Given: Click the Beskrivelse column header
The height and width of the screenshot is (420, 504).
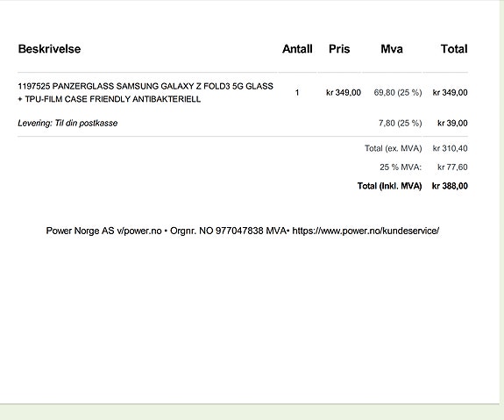Looking at the screenshot, I should [49, 49].
